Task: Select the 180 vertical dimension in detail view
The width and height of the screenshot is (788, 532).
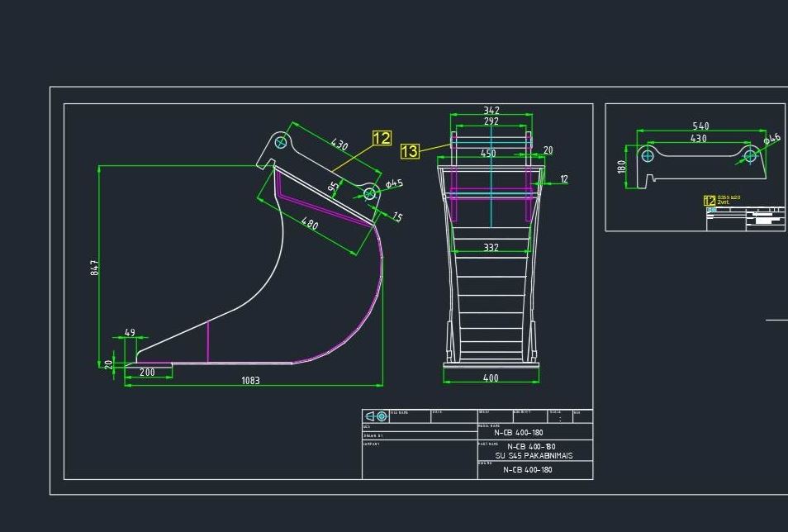Action: (x=622, y=167)
